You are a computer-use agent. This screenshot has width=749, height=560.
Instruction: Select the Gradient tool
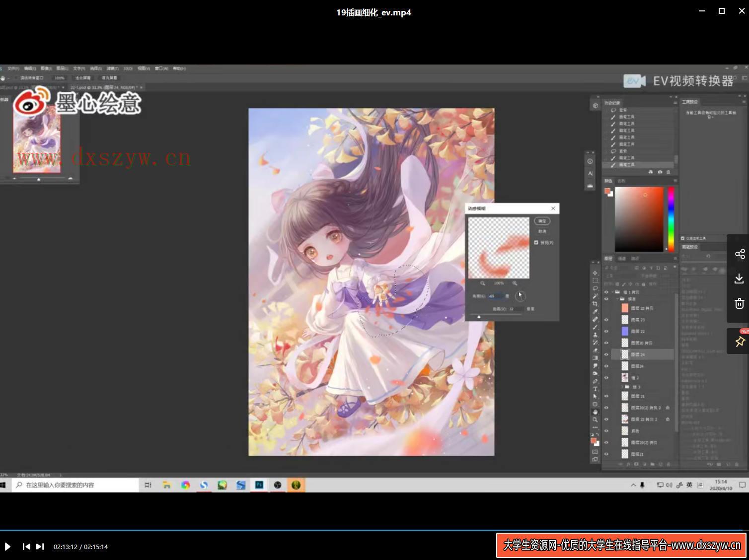click(595, 358)
